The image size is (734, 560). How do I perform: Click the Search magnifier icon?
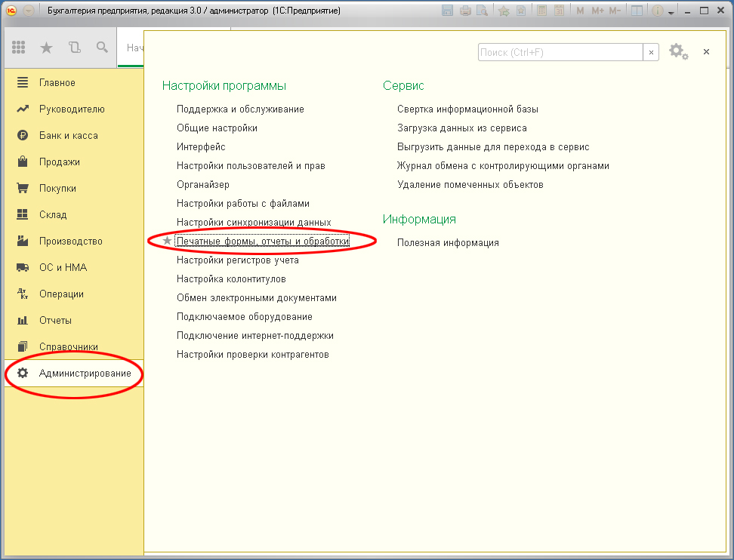[x=102, y=47]
